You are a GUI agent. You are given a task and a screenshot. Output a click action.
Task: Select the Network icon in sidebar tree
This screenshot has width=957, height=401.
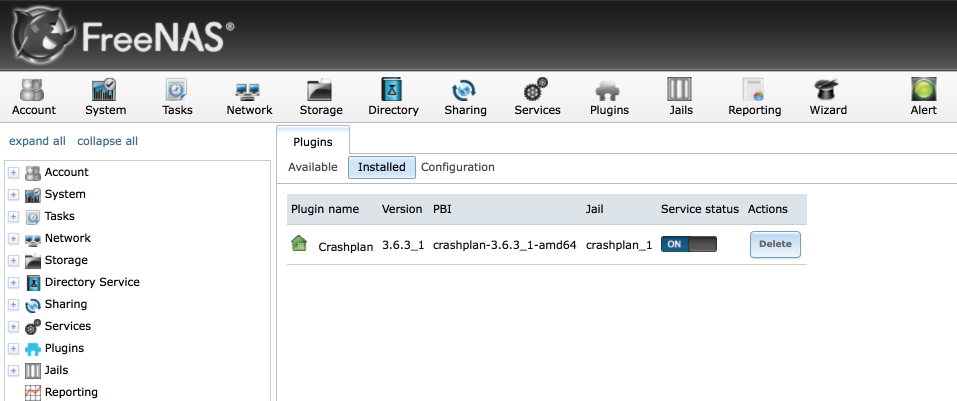pos(33,239)
